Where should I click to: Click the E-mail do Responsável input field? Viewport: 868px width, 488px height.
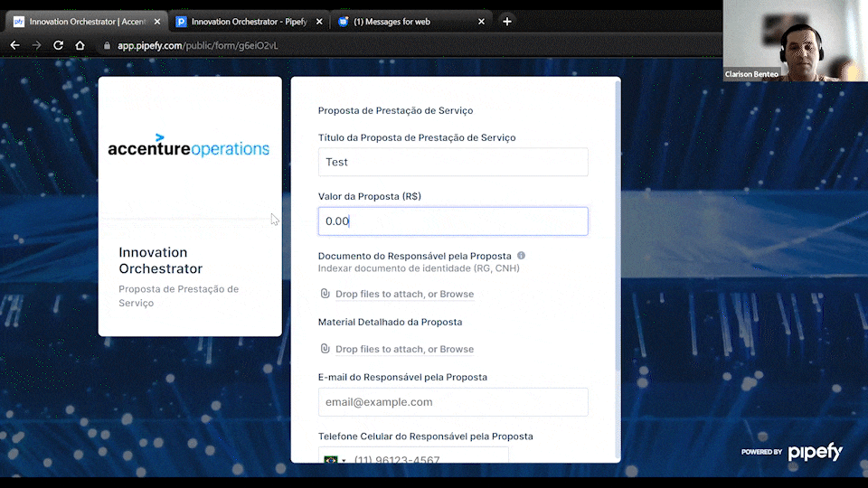point(453,402)
